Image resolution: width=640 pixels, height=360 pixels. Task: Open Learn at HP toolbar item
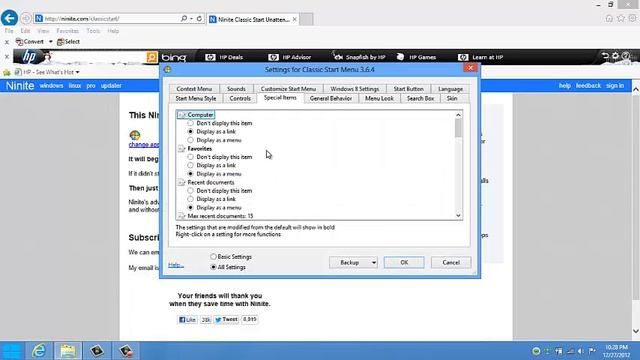pos(480,57)
